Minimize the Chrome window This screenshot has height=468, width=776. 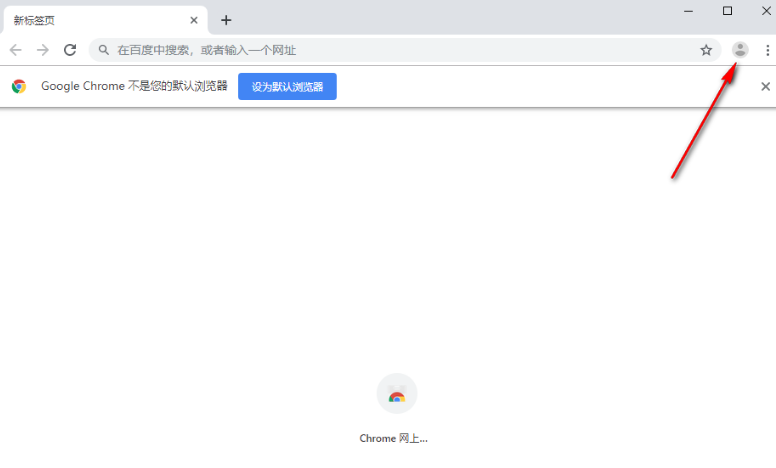click(688, 11)
